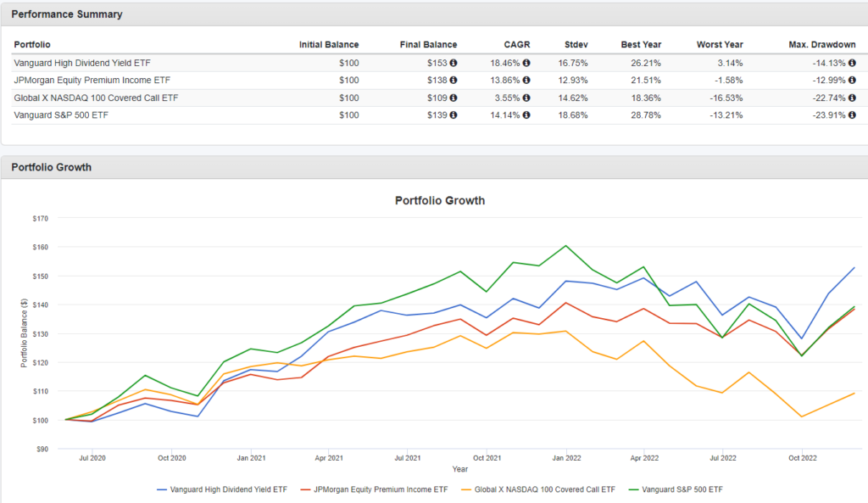Click the Jul 2020 x-axis label
Image resolution: width=868 pixels, height=503 pixels.
click(92, 458)
